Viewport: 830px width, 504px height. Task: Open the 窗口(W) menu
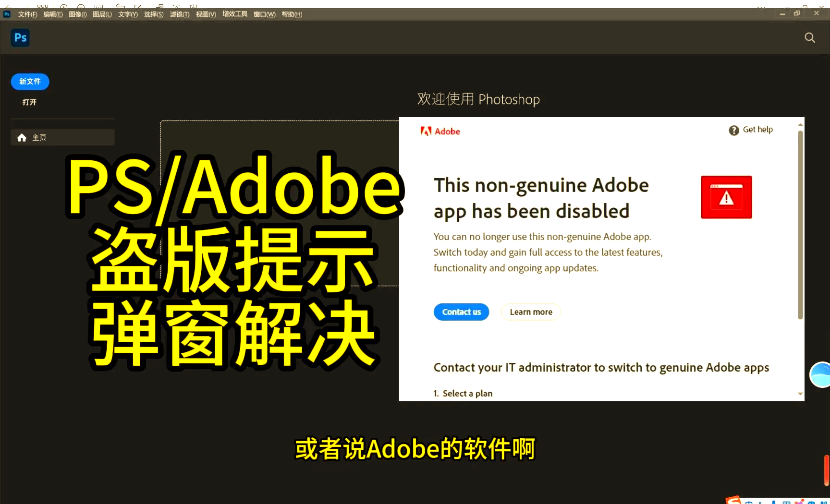pyautogui.click(x=265, y=14)
